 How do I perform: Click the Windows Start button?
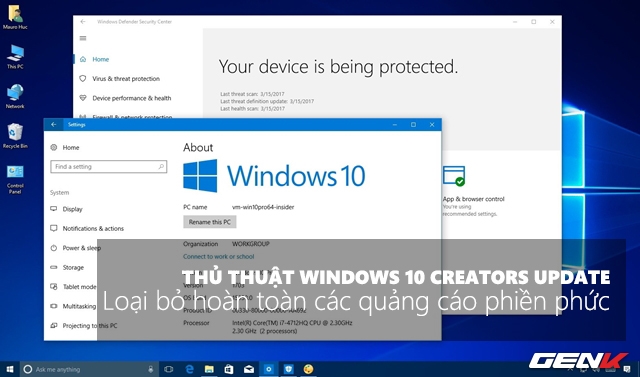[x=9, y=369]
